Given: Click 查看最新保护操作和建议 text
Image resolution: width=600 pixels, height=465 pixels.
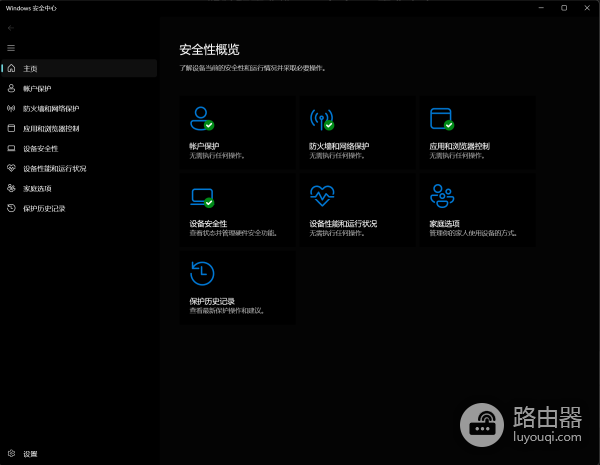Looking at the screenshot, I should 227,310.
